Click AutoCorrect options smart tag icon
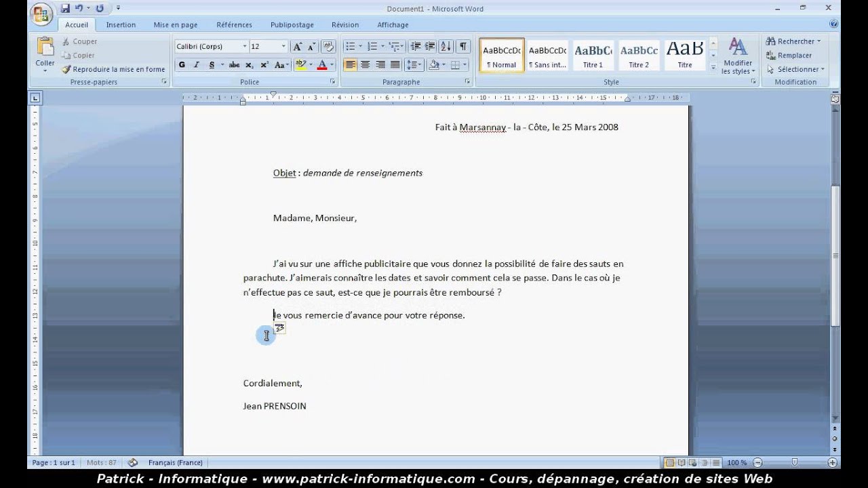 point(279,328)
